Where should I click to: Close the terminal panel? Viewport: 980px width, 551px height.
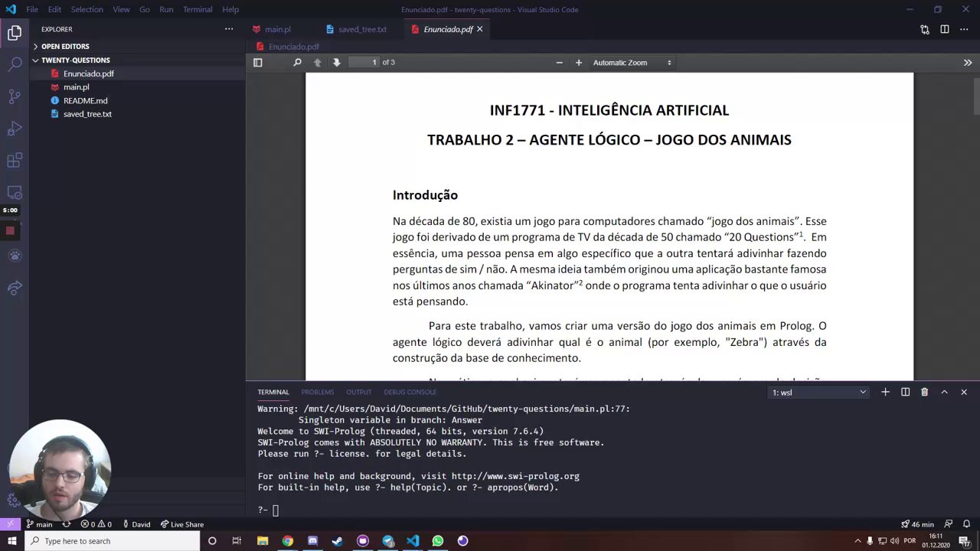point(964,392)
